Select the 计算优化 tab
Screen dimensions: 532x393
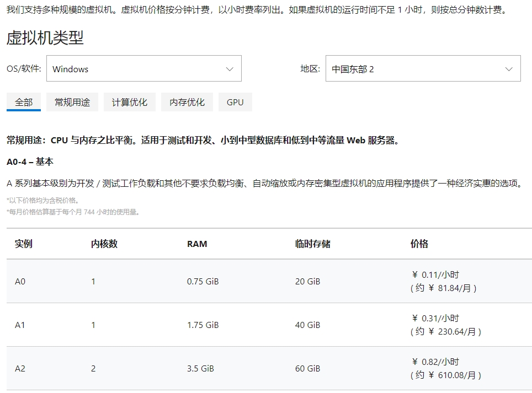(x=129, y=102)
